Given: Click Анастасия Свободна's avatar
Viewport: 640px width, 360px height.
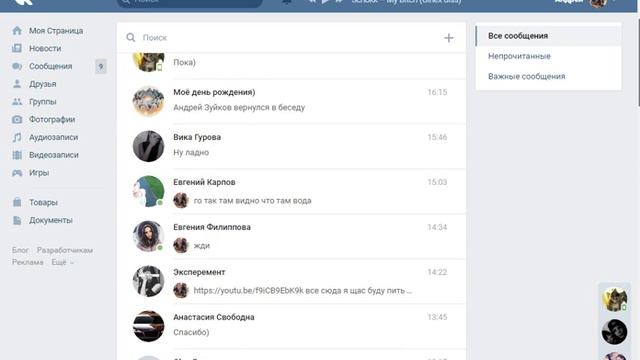Looking at the screenshot, I should click(148, 326).
